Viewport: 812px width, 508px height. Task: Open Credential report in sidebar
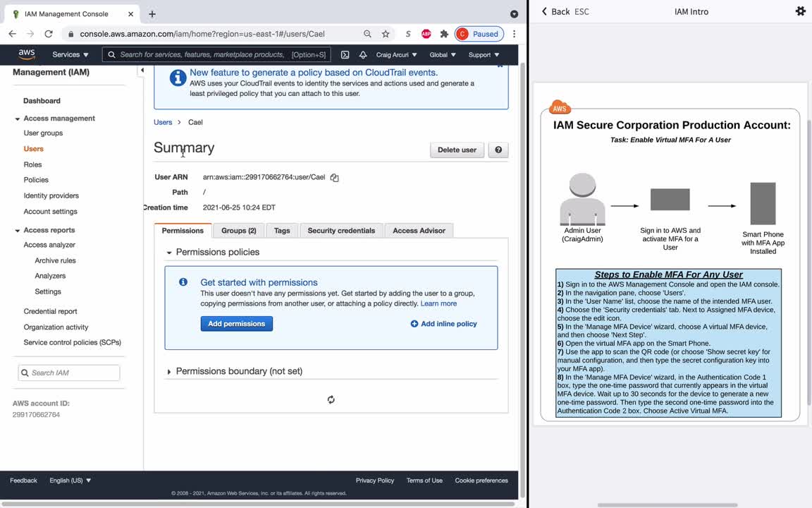click(50, 311)
